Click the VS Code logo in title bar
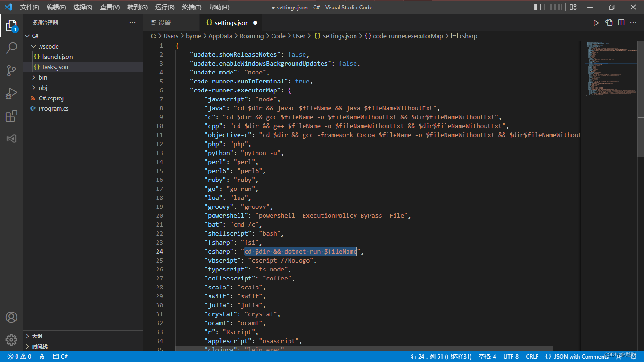 coord(8,7)
